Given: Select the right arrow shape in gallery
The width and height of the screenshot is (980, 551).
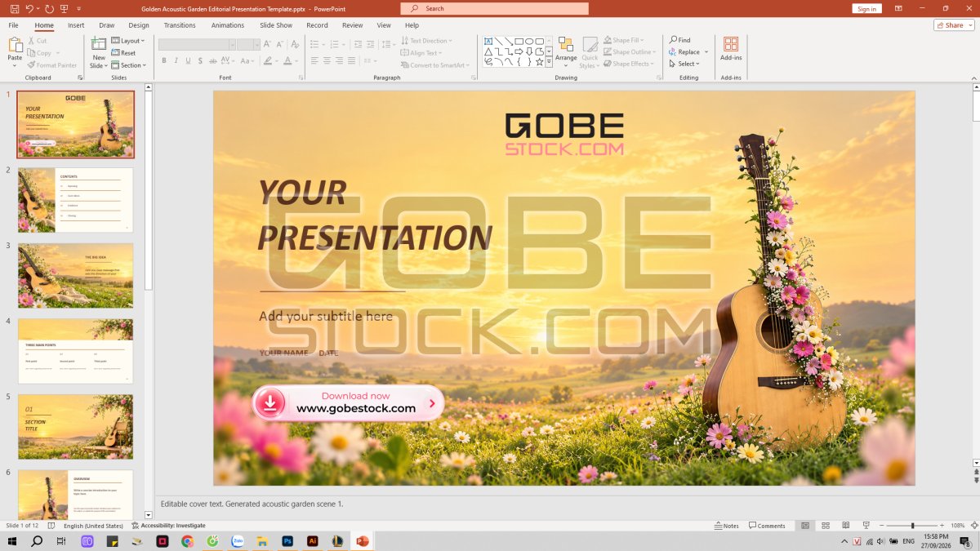Looking at the screenshot, I should tap(519, 51).
